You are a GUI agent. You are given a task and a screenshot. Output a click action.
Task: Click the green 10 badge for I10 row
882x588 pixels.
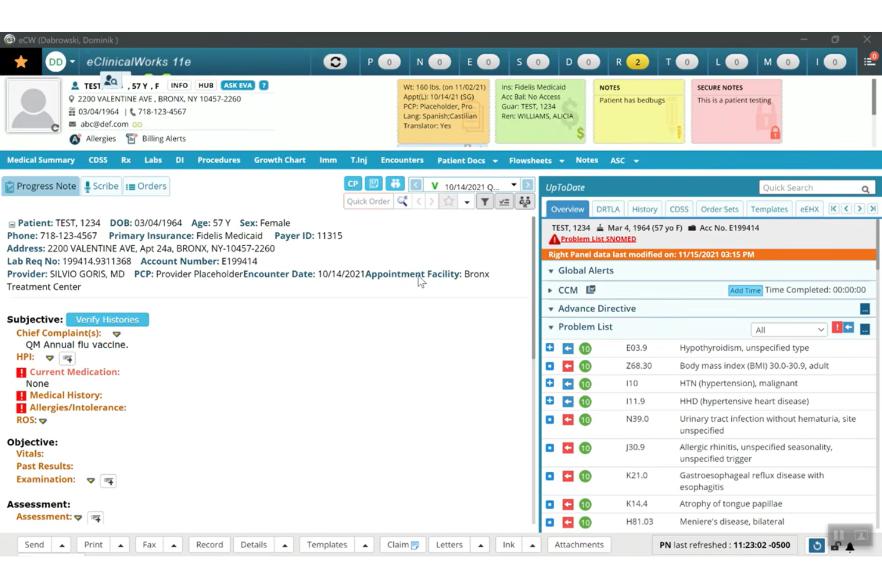(x=585, y=384)
